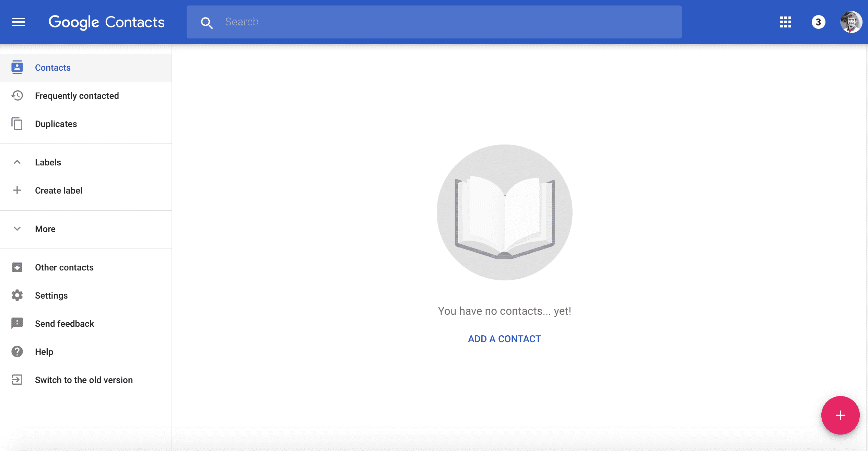868x451 pixels.
Task: Click the Help question mark icon
Action: 17,351
